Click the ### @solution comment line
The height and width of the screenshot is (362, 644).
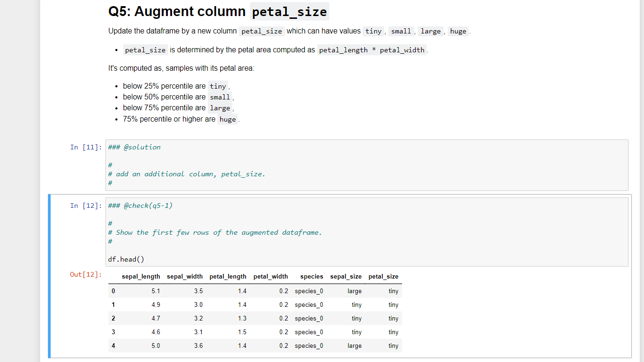point(133,147)
